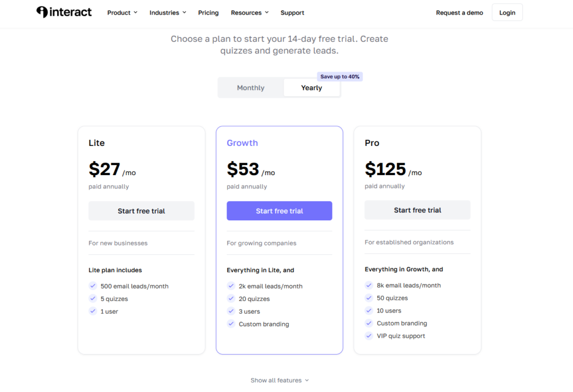Expand the Industries menu
The image size is (573, 392).
tap(167, 13)
